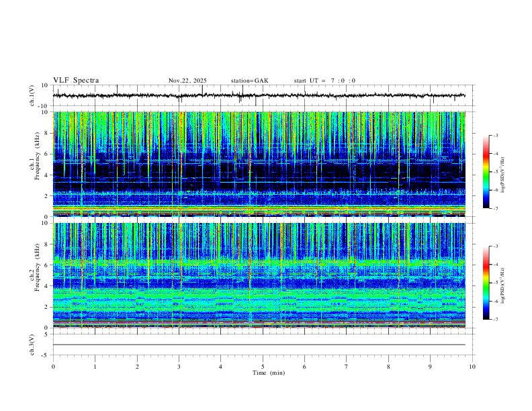Click the "6" kHz tick on ch.1 frequency axis
The height and width of the screenshot is (411, 532).
(x=47, y=154)
